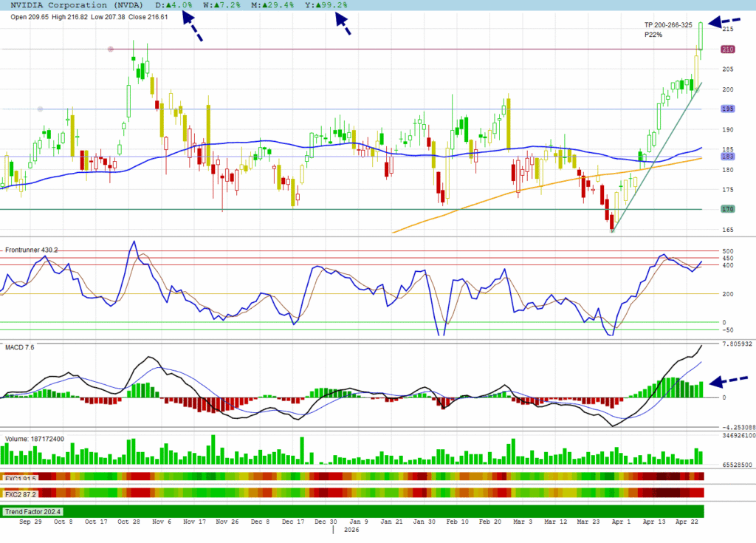Click the Volume: 187172400 label
This screenshot has height=543, width=756.
[35, 439]
